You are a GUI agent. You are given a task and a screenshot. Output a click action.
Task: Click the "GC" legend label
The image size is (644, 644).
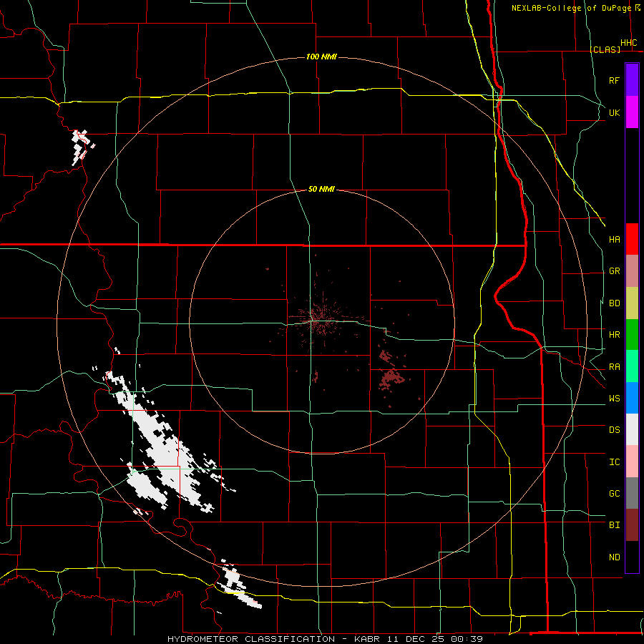(615, 494)
